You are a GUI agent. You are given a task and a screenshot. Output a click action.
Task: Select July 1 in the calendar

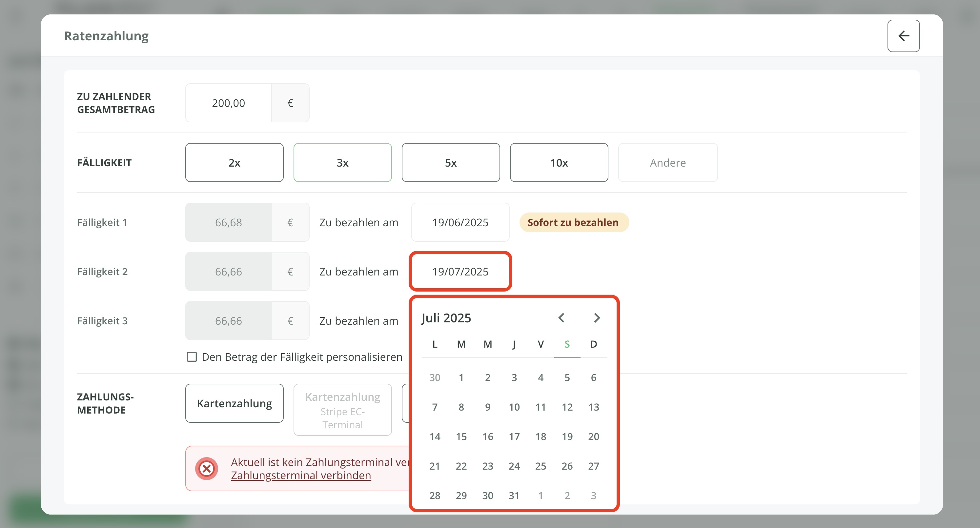(461, 378)
